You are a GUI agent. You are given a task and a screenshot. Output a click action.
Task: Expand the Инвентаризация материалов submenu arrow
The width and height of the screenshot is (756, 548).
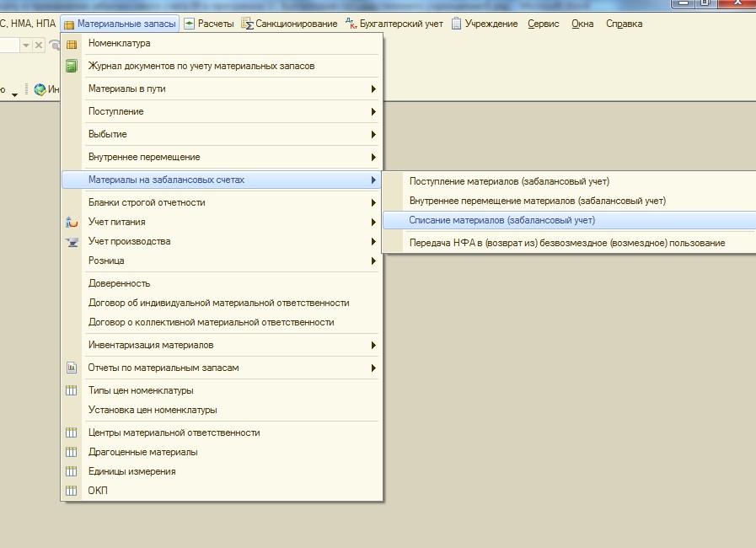click(x=373, y=346)
